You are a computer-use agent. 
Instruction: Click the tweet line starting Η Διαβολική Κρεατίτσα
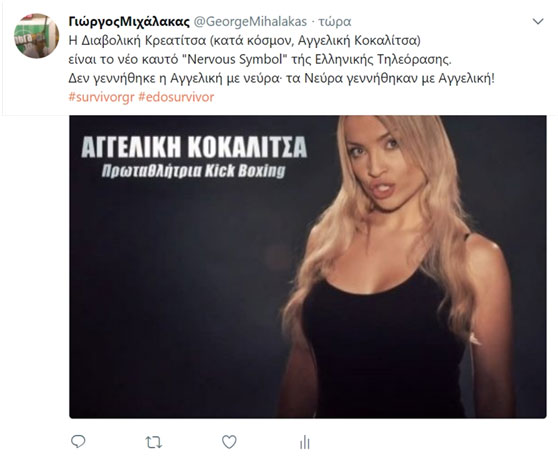coord(244,41)
